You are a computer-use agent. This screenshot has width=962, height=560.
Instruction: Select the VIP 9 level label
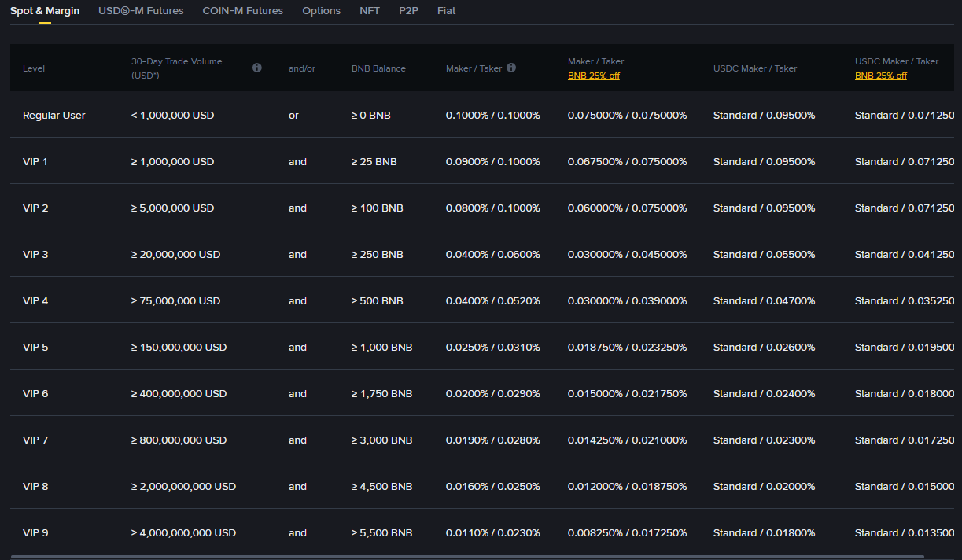coord(35,532)
